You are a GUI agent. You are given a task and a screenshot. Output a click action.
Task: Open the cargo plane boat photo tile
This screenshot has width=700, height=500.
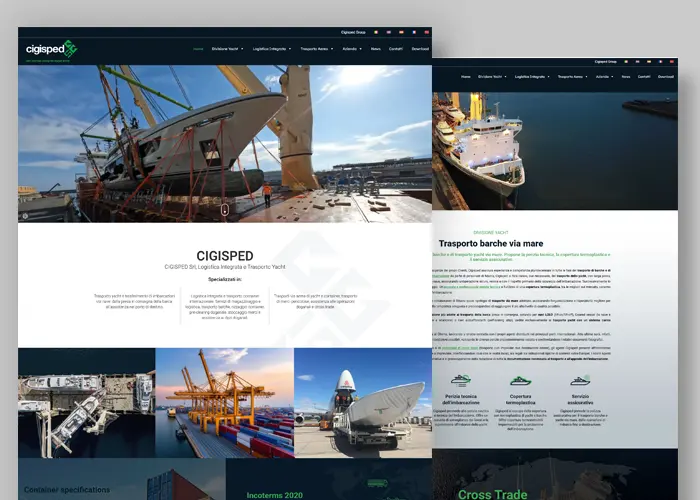363,403
